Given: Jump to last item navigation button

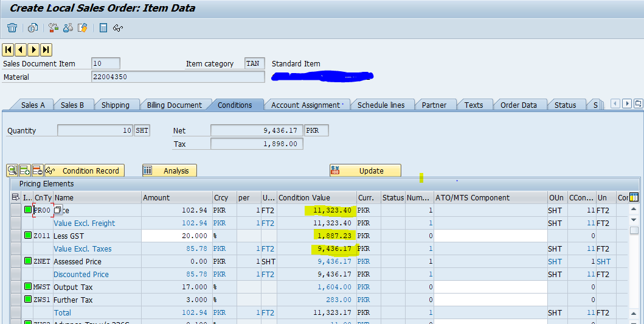Looking at the screenshot, I should [46, 49].
